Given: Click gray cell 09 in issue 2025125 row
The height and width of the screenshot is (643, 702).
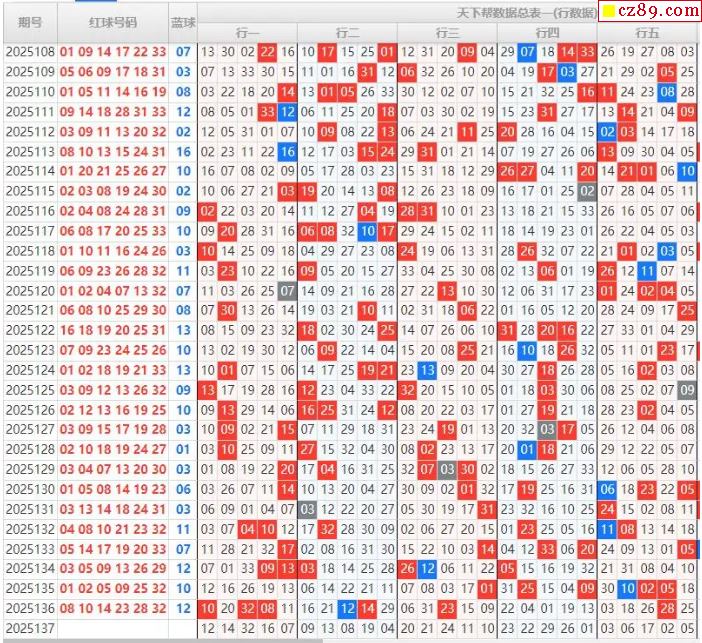Looking at the screenshot, I should pyautogui.click(x=687, y=390).
